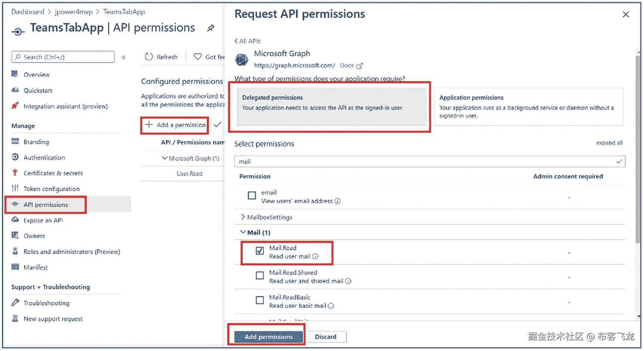Expand the MailboxSettings permission group

coord(243,217)
